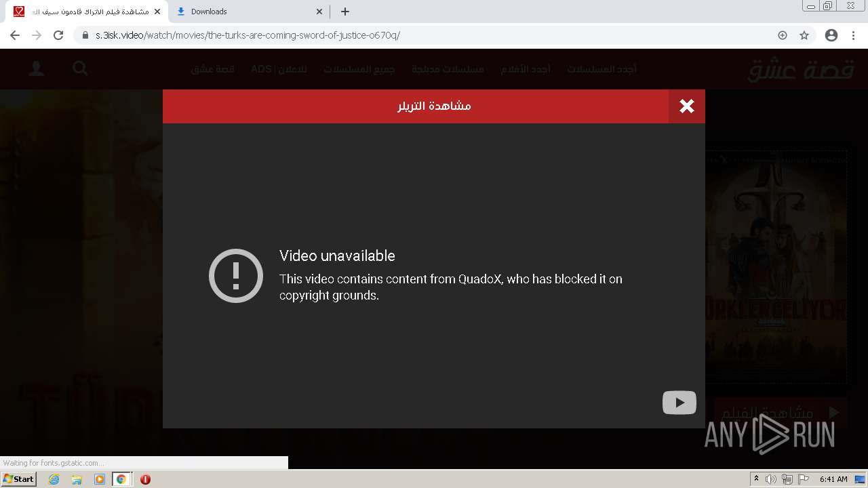Open the user account icon on the site header
This screenshot has width=868, height=488.
tap(37, 68)
